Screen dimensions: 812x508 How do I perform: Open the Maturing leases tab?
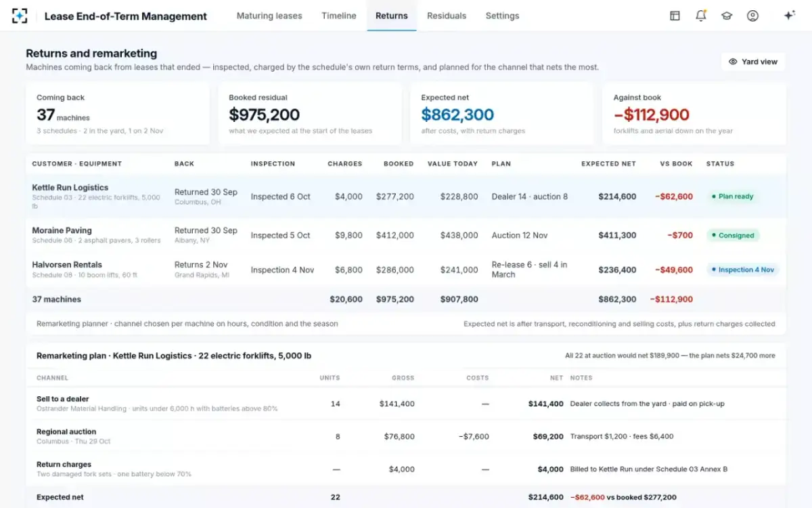tap(269, 16)
